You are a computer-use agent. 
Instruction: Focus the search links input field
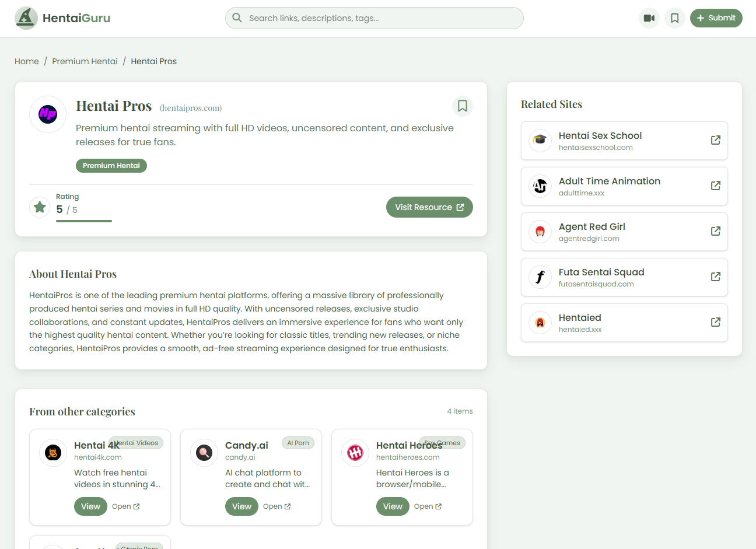[374, 18]
